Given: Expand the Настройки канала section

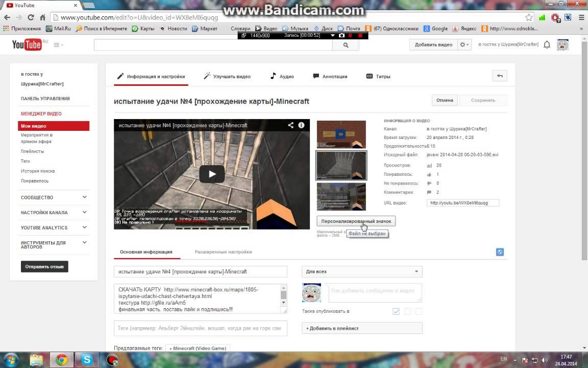Looking at the screenshot, I should [x=55, y=213].
